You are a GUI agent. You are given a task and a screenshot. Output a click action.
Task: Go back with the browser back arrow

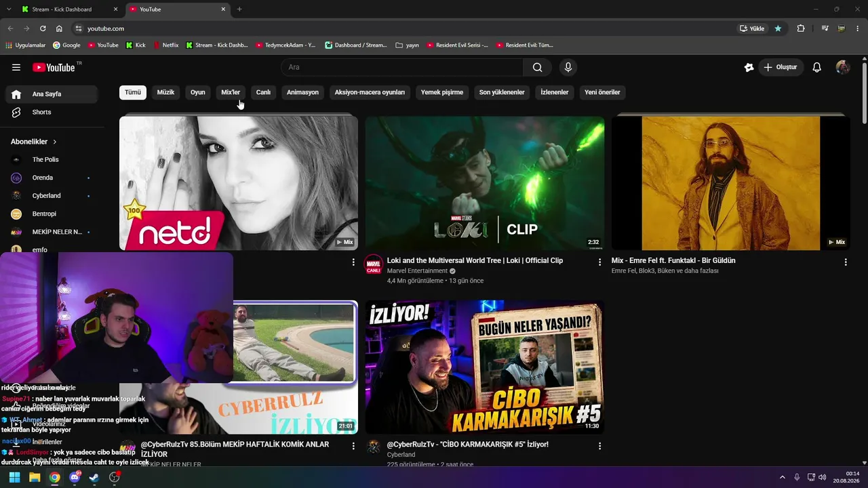pos(10,28)
